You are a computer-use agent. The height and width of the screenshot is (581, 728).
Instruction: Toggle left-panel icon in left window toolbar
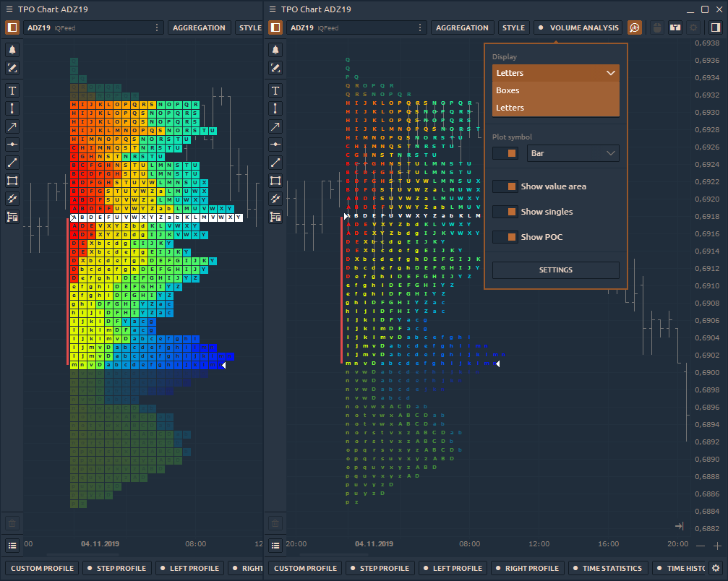[x=12, y=28]
